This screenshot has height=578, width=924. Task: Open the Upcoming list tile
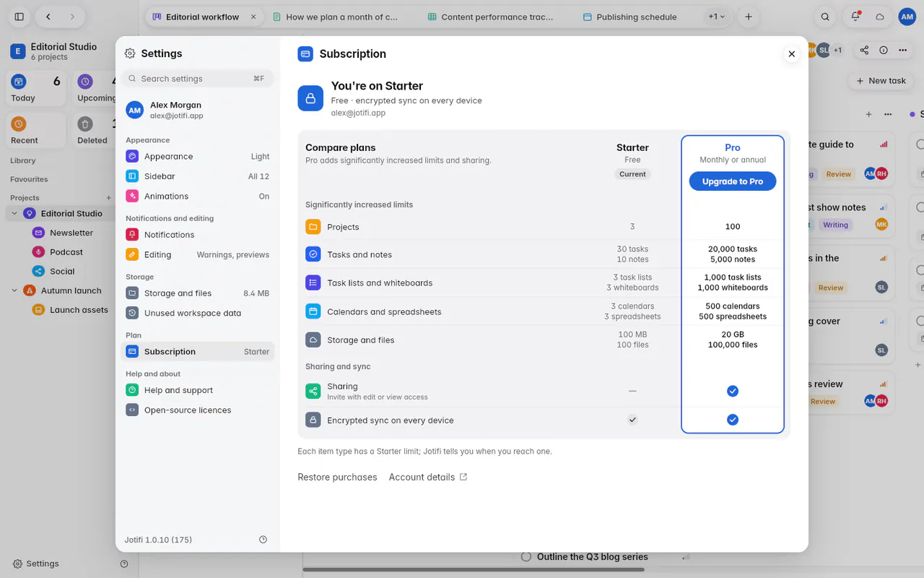[x=94, y=89]
